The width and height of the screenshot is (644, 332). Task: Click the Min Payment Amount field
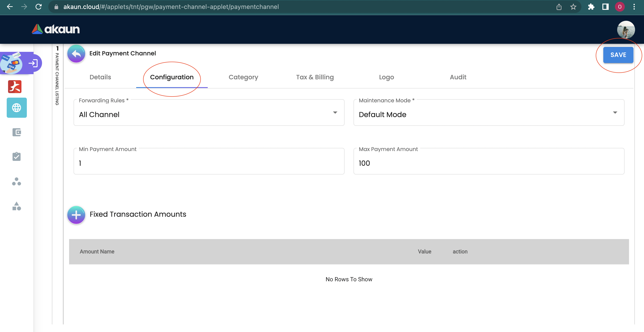pyautogui.click(x=209, y=163)
